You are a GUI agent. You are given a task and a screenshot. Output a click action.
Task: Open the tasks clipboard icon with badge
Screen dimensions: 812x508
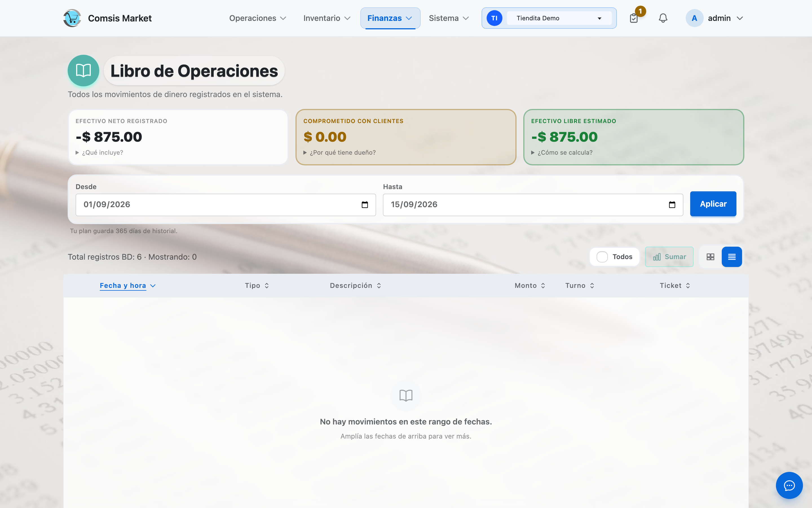pyautogui.click(x=634, y=18)
